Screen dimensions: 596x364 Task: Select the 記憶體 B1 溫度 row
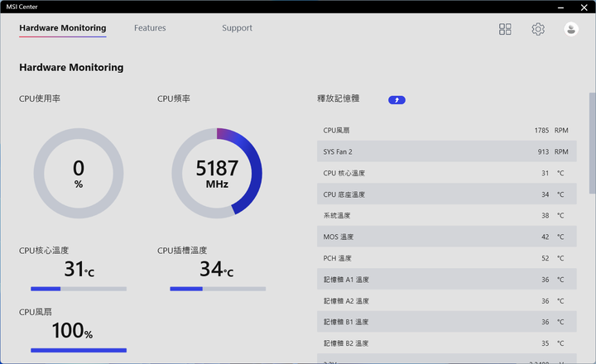point(447,322)
